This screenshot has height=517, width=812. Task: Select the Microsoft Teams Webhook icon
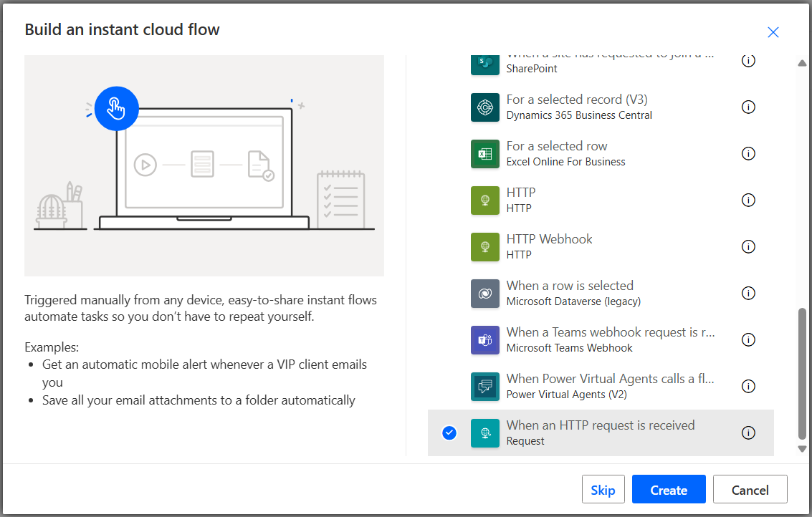pos(484,339)
